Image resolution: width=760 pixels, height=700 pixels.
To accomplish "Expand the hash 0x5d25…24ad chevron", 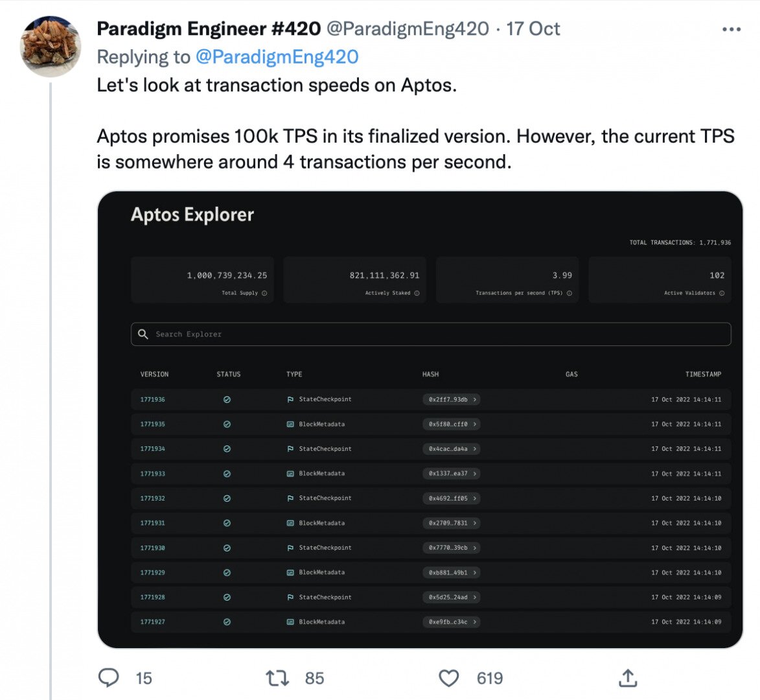I will click(x=475, y=597).
